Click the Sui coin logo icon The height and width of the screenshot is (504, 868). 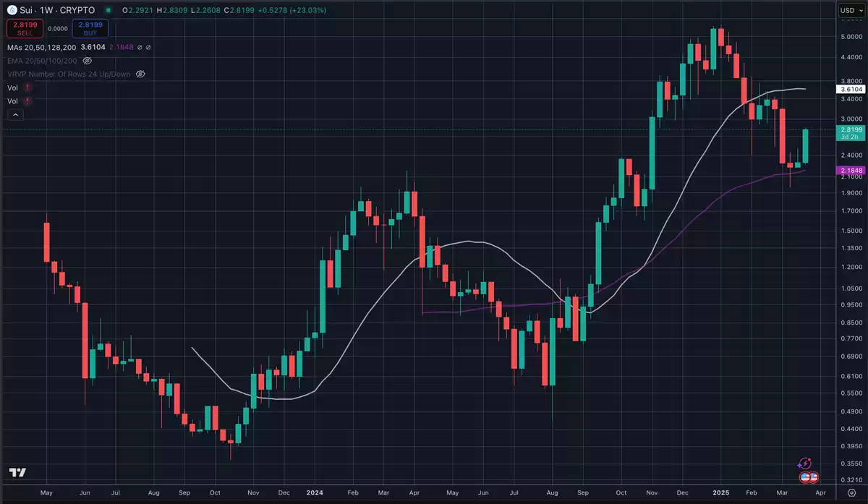click(x=12, y=11)
